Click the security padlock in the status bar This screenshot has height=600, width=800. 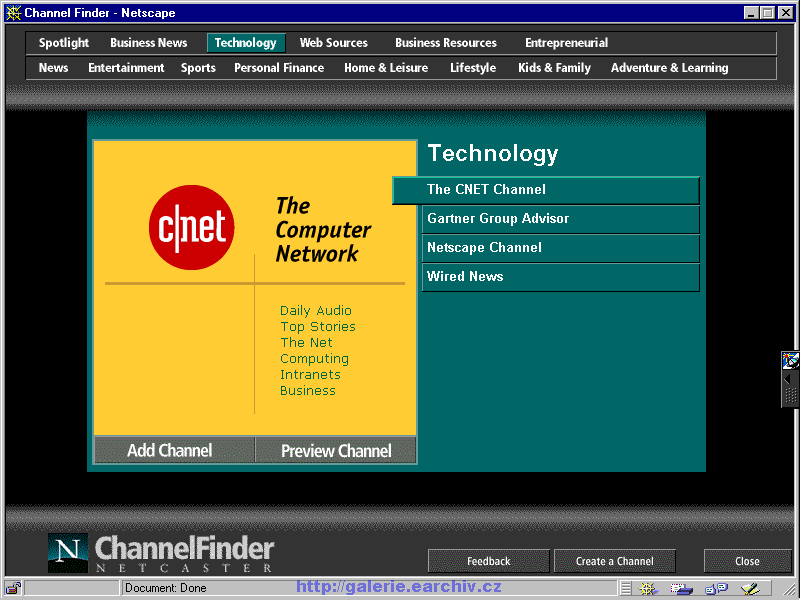pyautogui.click(x=13, y=588)
